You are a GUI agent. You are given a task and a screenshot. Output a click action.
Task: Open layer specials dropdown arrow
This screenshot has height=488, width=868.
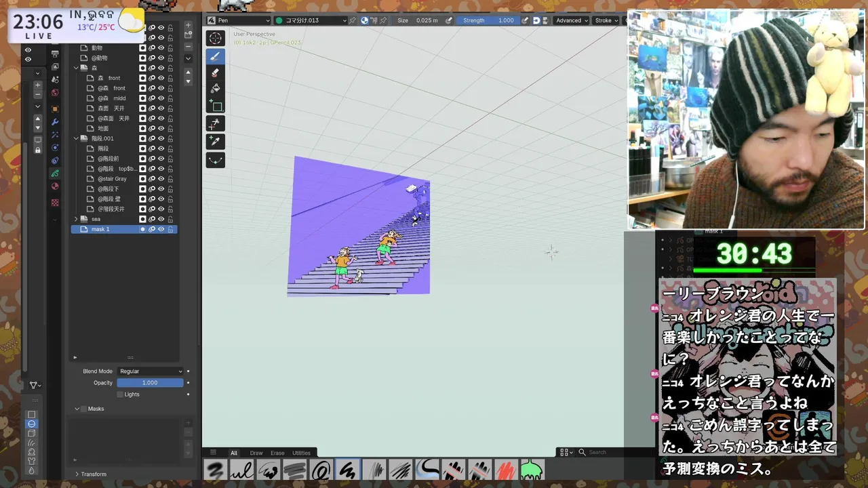point(189,58)
